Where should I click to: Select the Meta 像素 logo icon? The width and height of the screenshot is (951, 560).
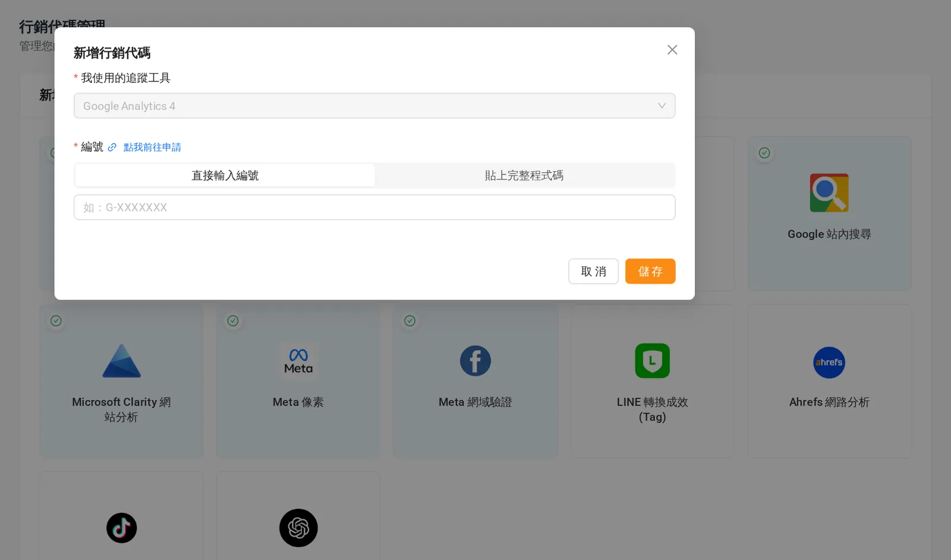(x=298, y=361)
